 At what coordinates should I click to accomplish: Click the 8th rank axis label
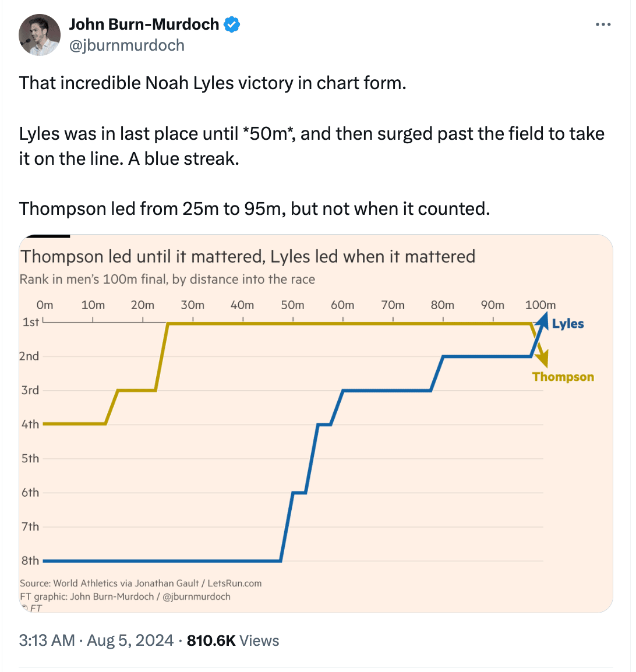(30, 561)
